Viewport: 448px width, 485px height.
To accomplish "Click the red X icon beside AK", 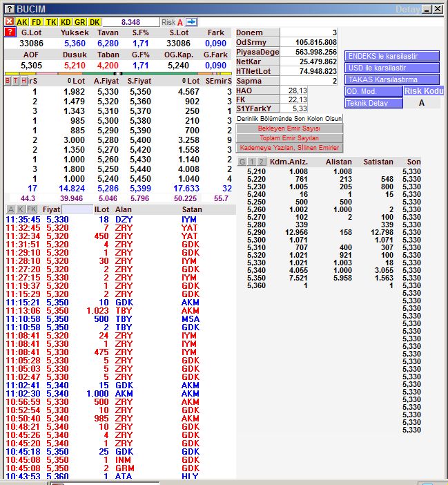I will pos(10,21).
